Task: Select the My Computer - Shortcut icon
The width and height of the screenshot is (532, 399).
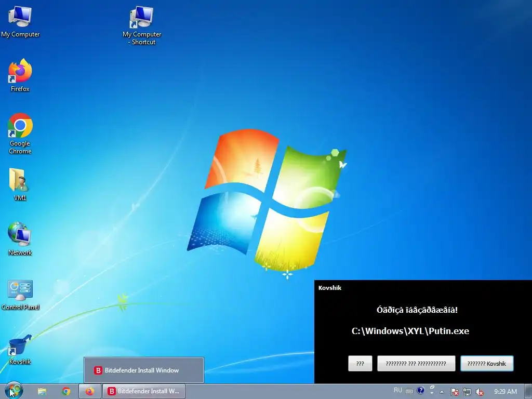Action: pyautogui.click(x=142, y=26)
